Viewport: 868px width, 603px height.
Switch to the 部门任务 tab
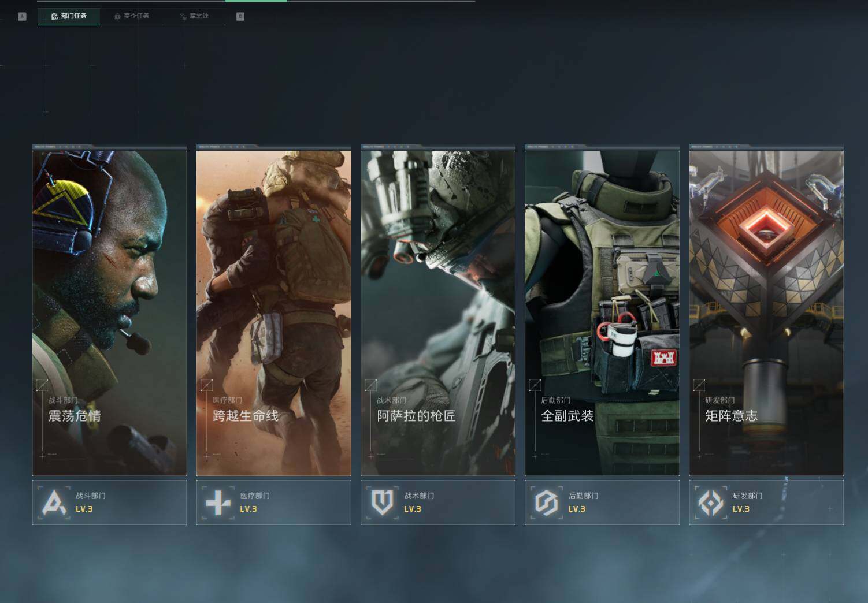69,16
